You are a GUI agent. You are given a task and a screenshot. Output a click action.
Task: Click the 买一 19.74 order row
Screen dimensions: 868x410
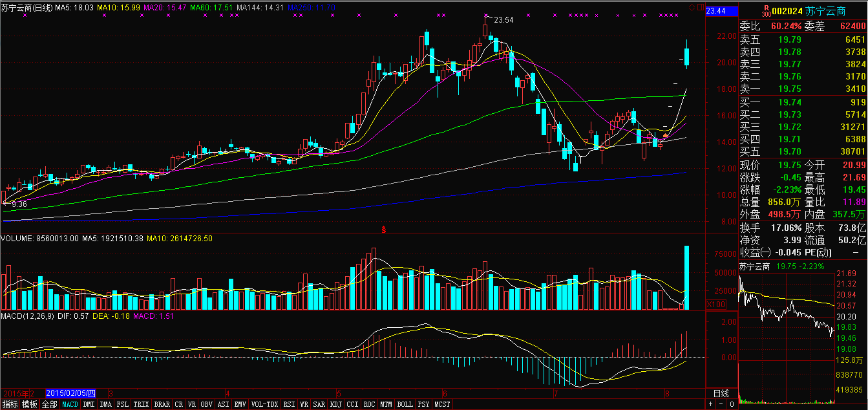[x=803, y=102]
